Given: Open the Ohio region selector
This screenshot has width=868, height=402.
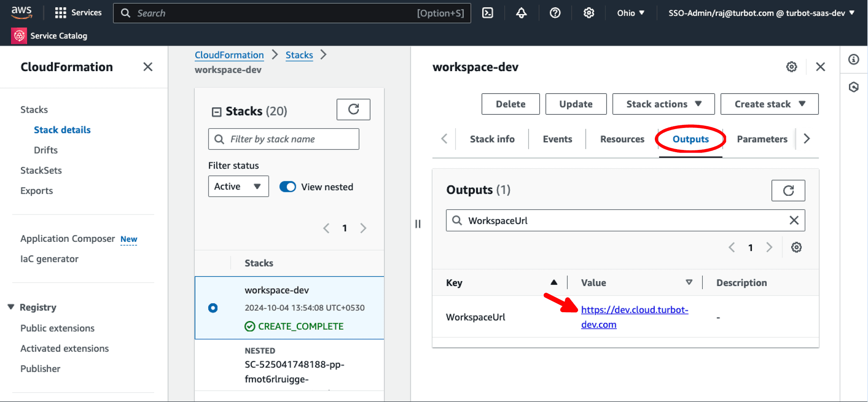Looking at the screenshot, I should (630, 13).
